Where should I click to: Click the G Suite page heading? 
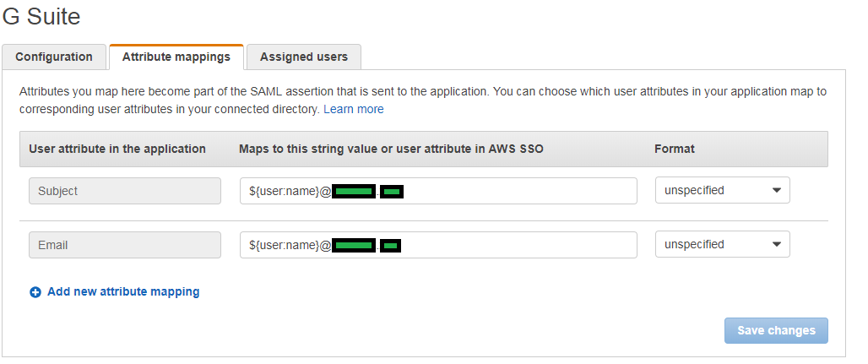coord(41,16)
